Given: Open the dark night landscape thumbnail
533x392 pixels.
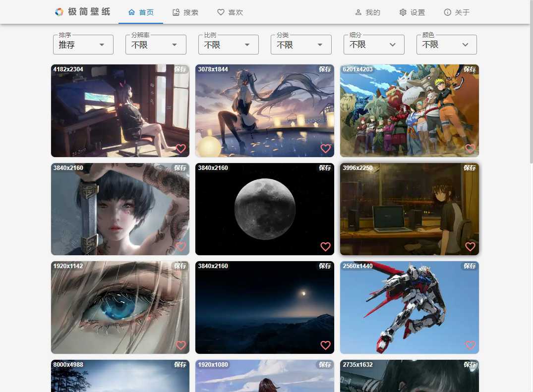Looking at the screenshot, I should (x=265, y=307).
